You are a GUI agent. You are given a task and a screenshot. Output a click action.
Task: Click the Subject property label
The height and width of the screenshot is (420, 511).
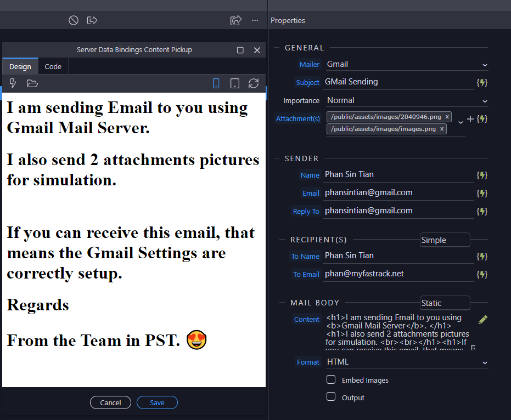[307, 82]
